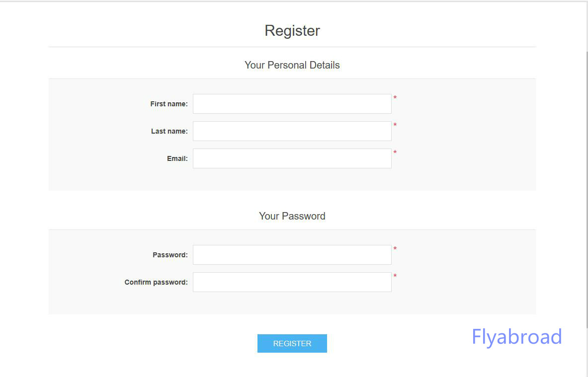Select the Email input field
Screen dimensions: 588x377
click(292, 158)
